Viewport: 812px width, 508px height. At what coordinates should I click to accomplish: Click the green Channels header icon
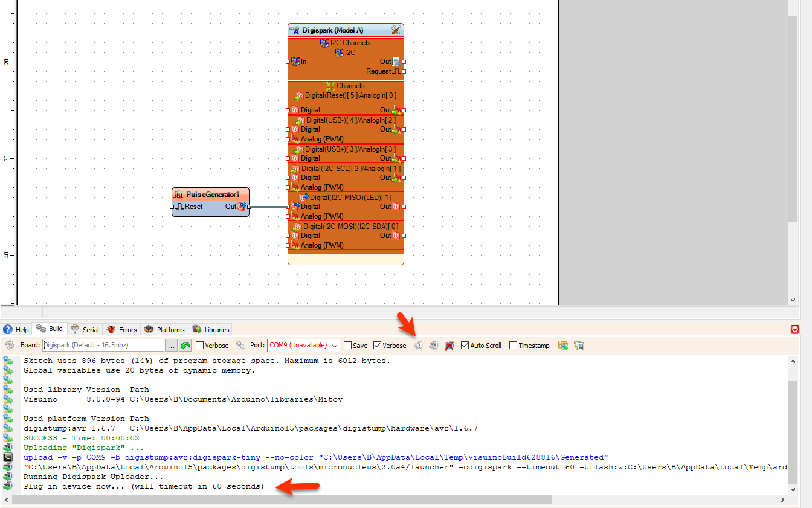[x=330, y=86]
